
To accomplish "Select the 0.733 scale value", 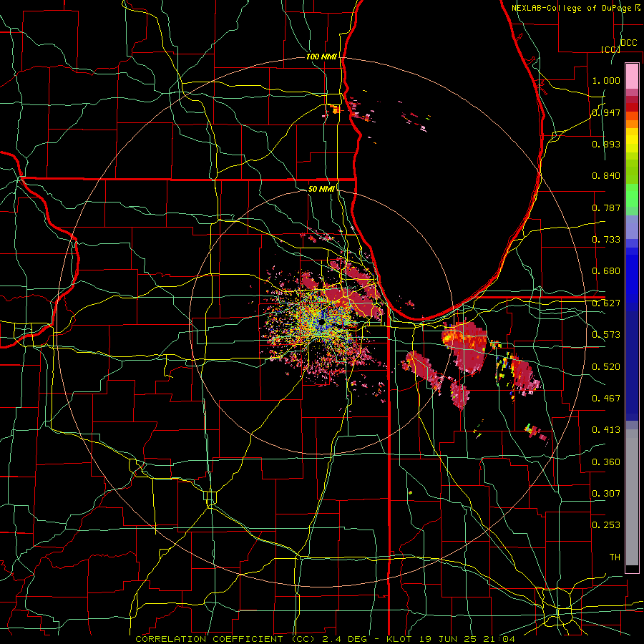I will (606, 240).
